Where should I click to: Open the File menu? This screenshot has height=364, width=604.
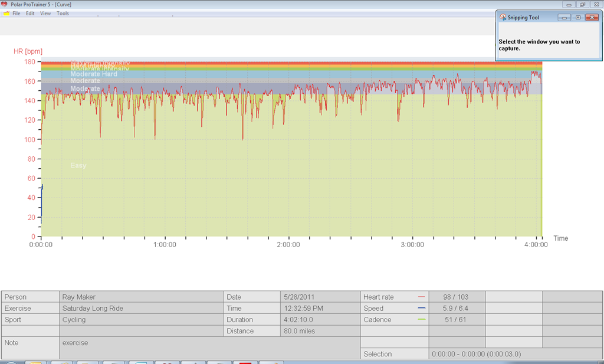coord(16,14)
